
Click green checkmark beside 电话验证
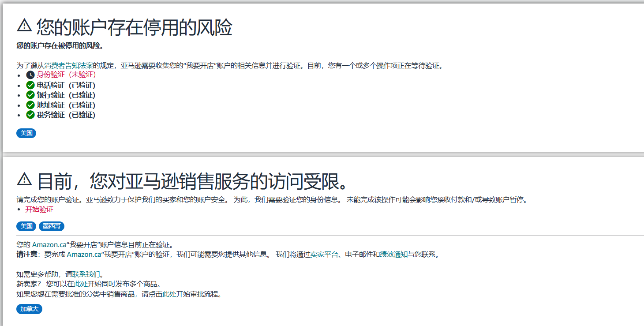point(30,85)
